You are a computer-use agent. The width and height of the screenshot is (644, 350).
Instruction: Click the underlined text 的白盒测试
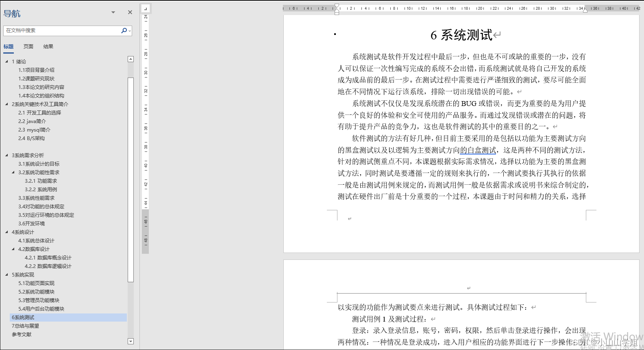pyautogui.click(x=478, y=150)
